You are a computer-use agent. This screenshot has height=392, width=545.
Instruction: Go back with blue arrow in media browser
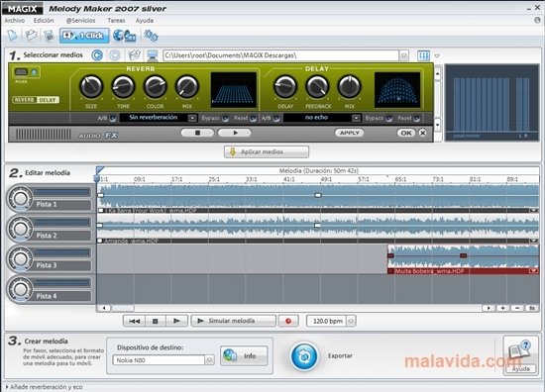pos(97,55)
